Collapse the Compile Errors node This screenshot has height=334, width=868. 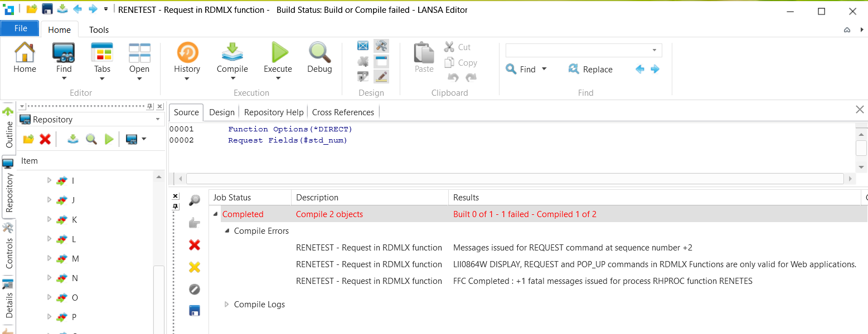tap(227, 231)
